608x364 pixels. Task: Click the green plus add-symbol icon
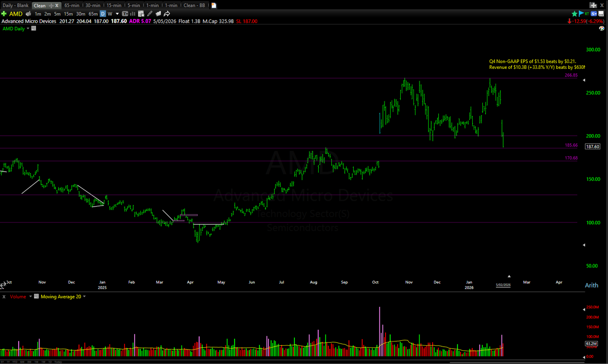[x=4, y=14]
